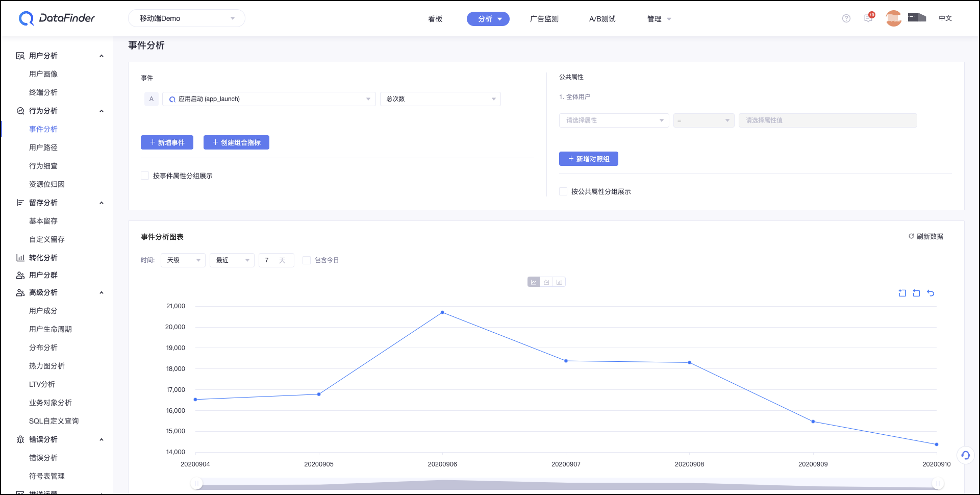The height and width of the screenshot is (495, 980).
Task: Click the left handle of chart range slider
Action: [x=196, y=483]
